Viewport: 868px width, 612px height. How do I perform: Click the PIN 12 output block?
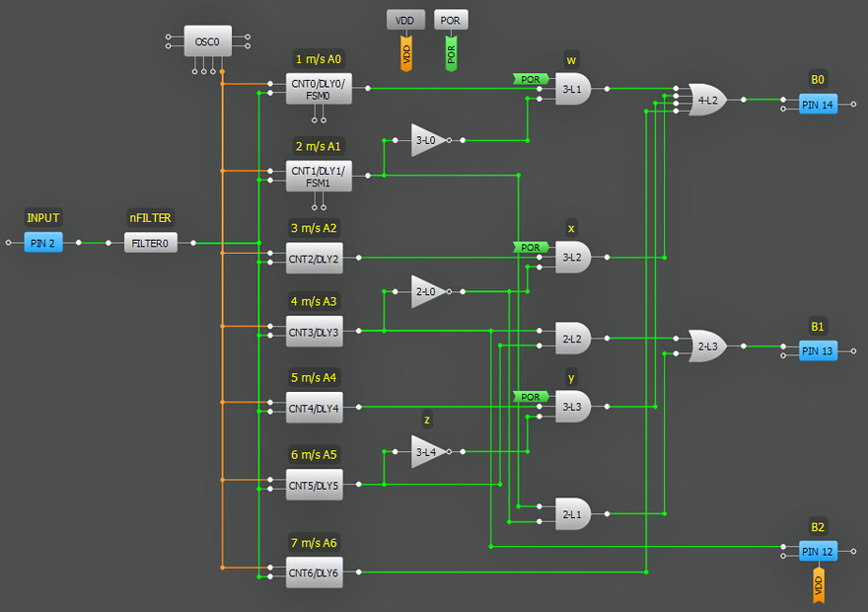click(x=817, y=551)
